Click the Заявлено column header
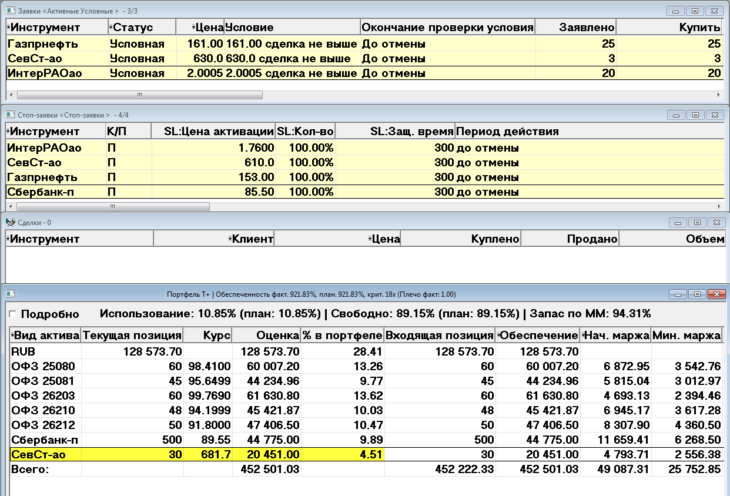Screen dimensions: 730x496 point(575,27)
